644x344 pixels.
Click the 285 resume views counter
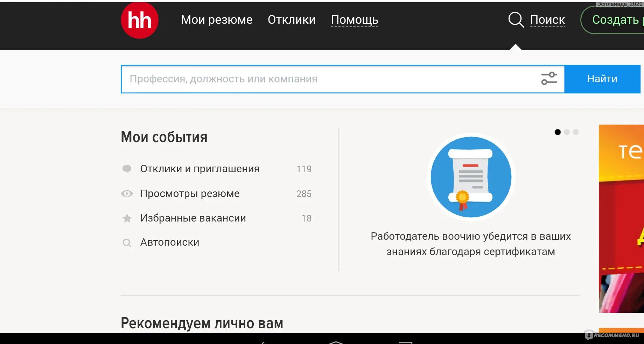pyautogui.click(x=304, y=194)
